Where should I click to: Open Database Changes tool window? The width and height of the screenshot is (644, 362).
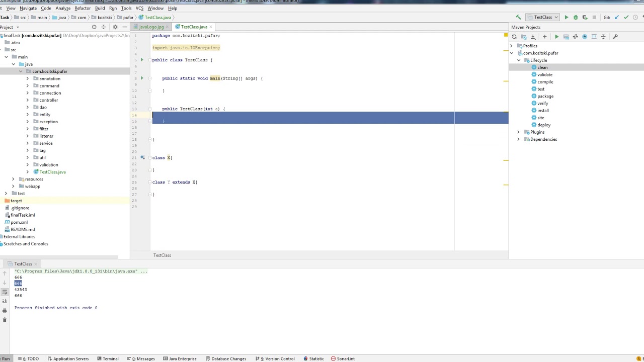(x=225, y=358)
